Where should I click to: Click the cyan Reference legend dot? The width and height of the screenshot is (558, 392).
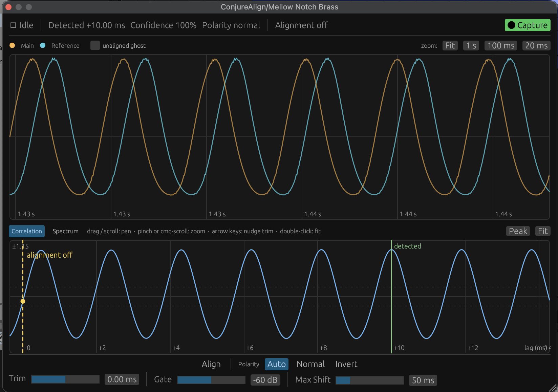coord(43,45)
